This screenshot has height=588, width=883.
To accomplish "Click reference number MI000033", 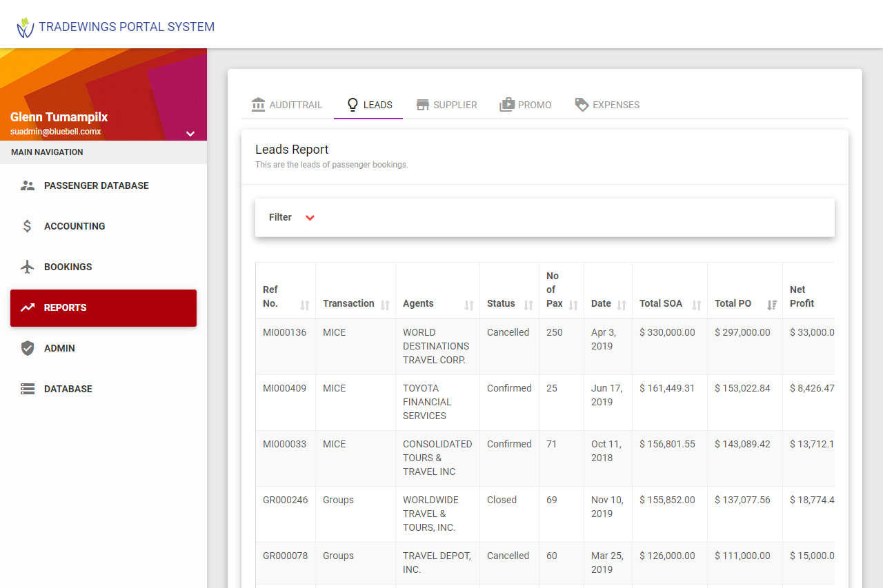I will tap(284, 444).
